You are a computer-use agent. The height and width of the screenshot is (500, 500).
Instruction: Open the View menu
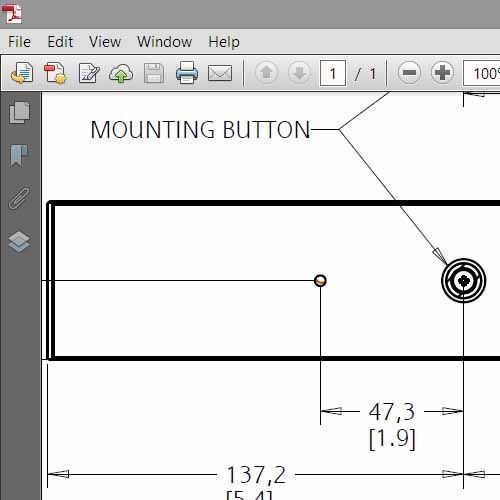point(105,42)
